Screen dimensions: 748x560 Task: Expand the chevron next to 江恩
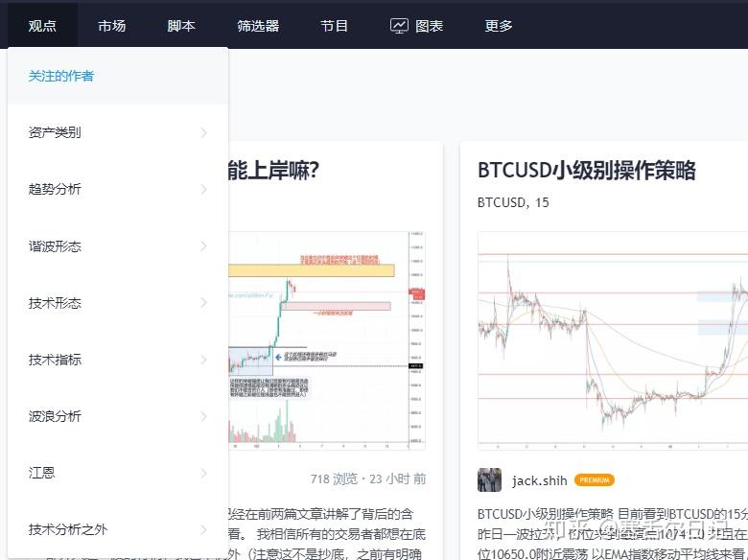click(203, 473)
